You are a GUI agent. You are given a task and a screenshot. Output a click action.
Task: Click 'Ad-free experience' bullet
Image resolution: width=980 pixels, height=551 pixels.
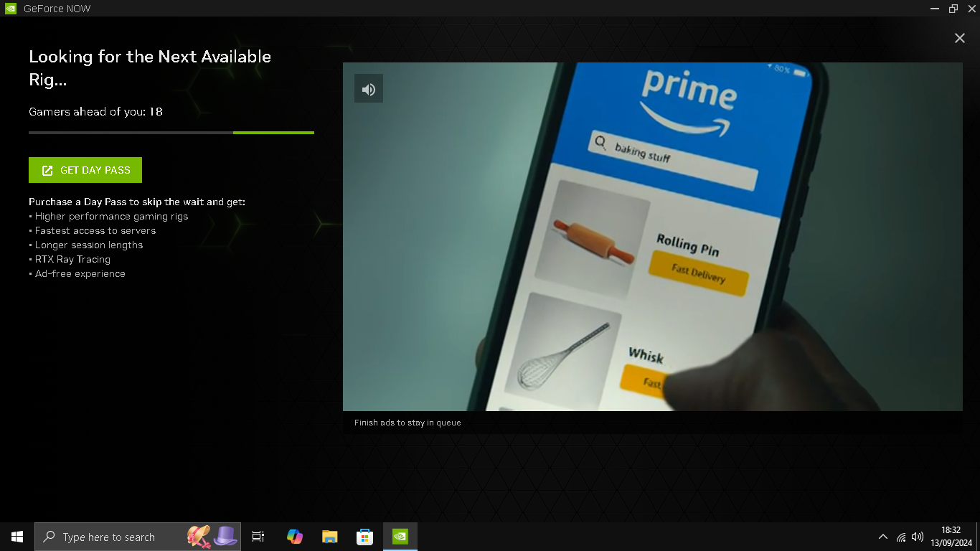pyautogui.click(x=77, y=274)
